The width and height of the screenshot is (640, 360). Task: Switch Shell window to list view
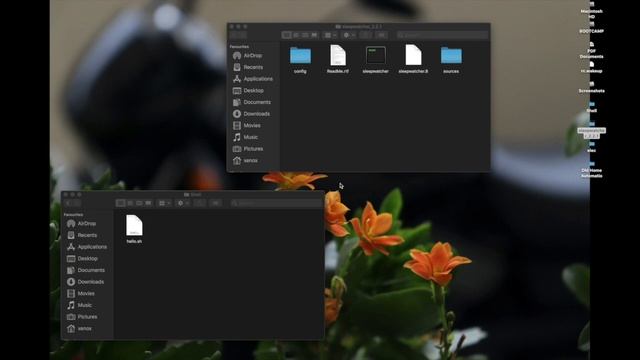130,203
